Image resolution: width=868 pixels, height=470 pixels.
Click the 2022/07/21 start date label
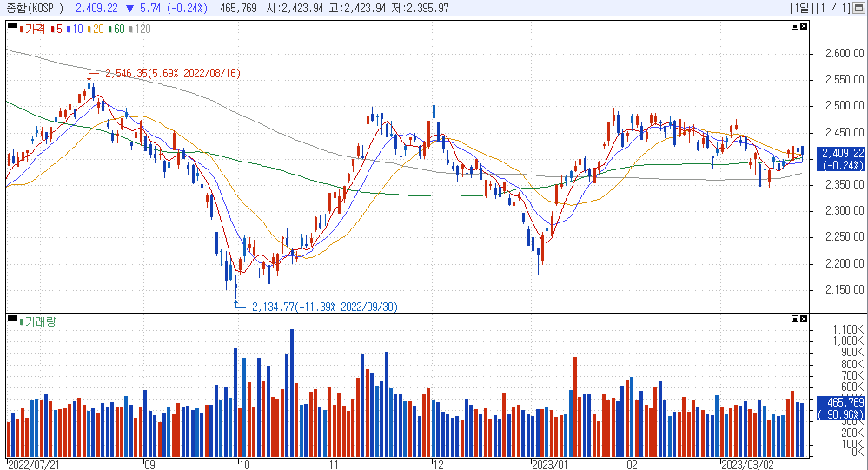[33, 465]
